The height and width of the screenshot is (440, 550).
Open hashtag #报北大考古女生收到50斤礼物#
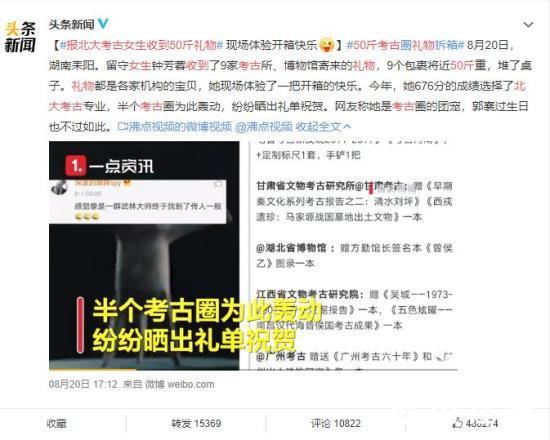(x=141, y=45)
